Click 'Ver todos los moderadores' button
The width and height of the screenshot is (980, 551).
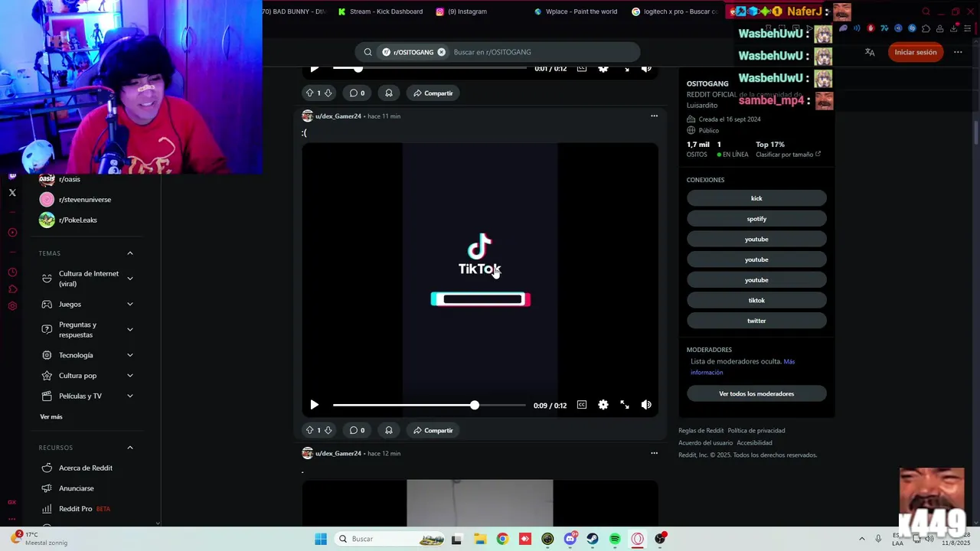[756, 393]
